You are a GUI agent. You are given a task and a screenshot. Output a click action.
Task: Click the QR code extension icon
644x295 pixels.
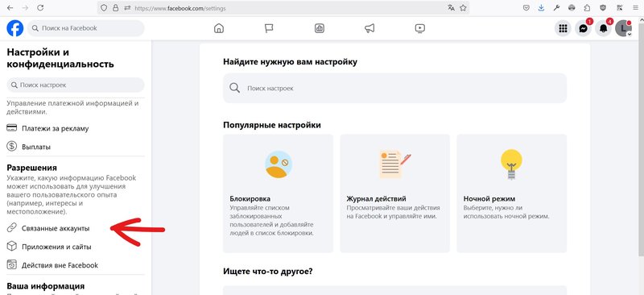(619, 8)
